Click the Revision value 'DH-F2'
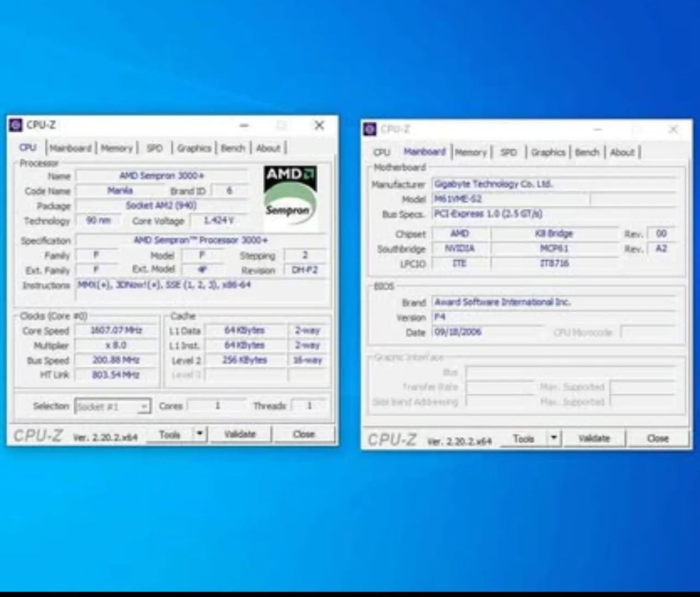The width and height of the screenshot is (700, 597). pos(305,270)
